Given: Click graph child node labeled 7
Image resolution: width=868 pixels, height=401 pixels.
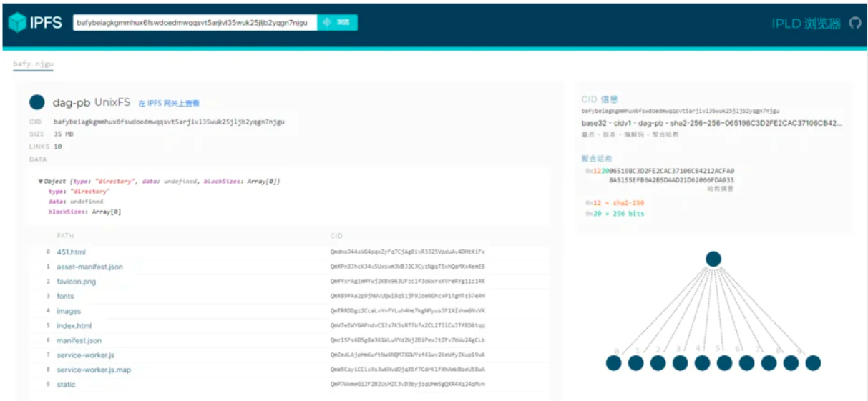Looking at the screenshot, I should (769, 363).
